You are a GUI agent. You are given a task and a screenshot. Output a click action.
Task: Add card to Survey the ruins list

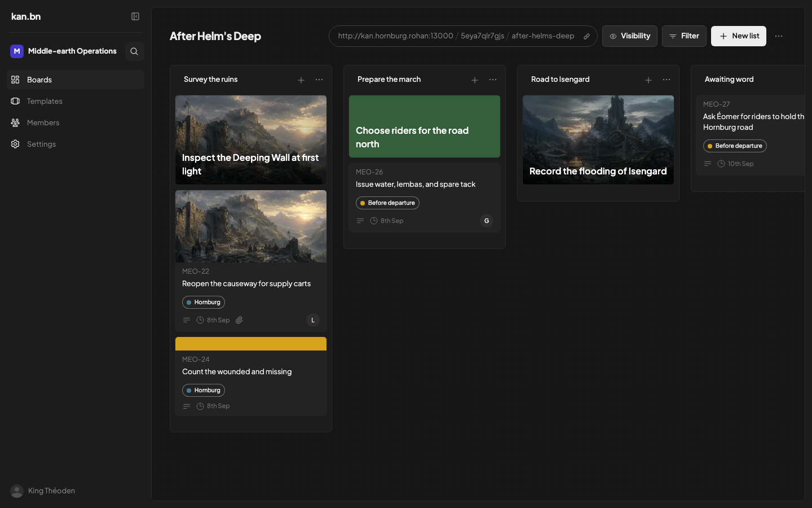point(301,80)
